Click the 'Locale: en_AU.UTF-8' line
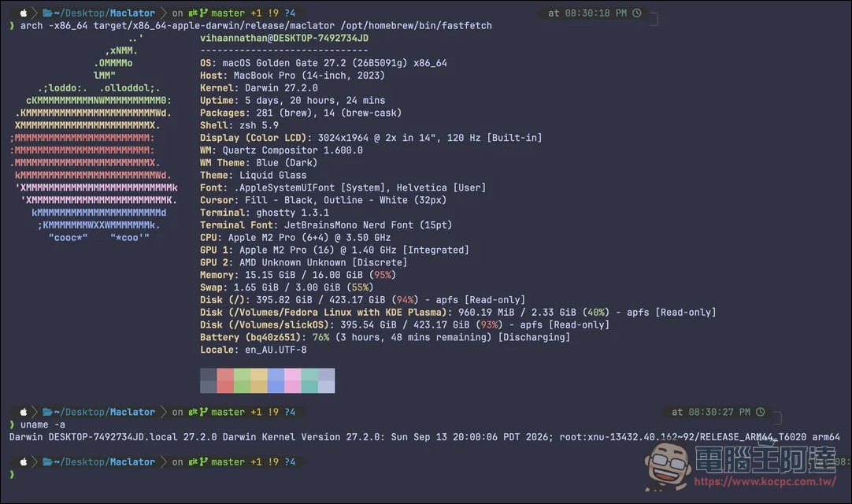This screenshot has height=504, width=852. click(254, 350)
